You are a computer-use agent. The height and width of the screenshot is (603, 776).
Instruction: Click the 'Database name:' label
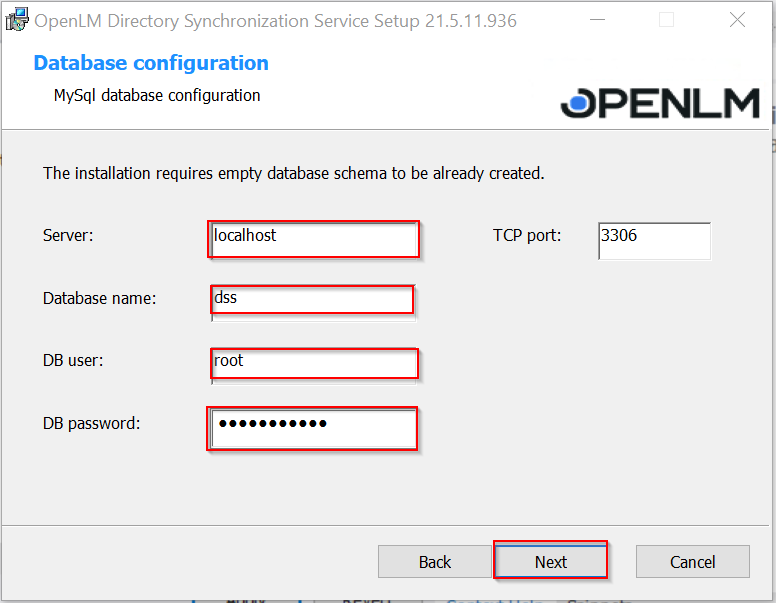pyautogui.click(x=99, y=298)
